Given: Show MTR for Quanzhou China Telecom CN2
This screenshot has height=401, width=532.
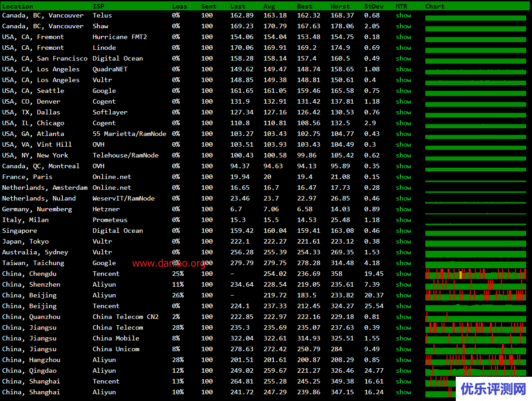Looking at the screenshot, I should point(403,317).
